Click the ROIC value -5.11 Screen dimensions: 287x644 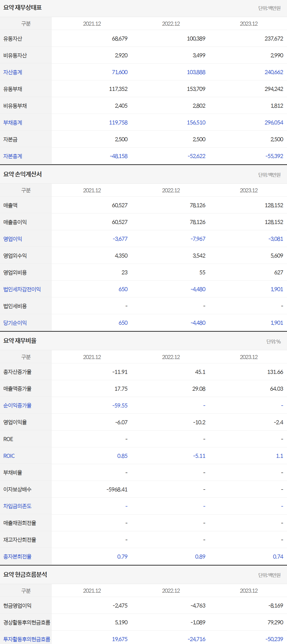click(199, 456)
